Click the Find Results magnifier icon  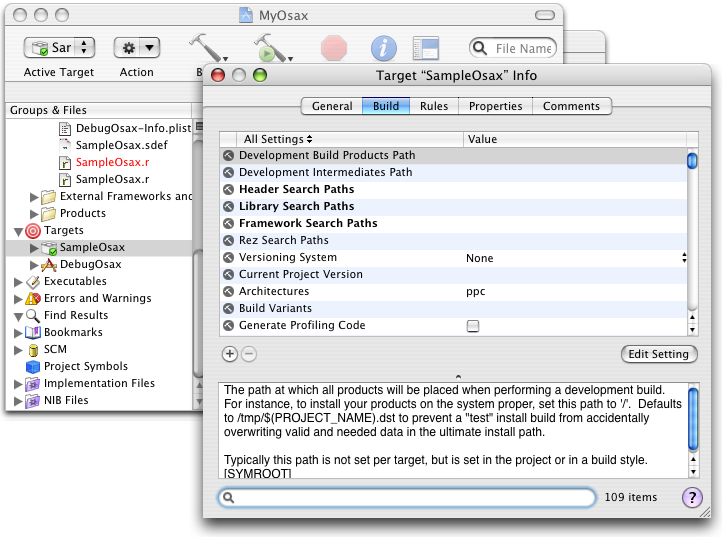(x=33, y=315)
